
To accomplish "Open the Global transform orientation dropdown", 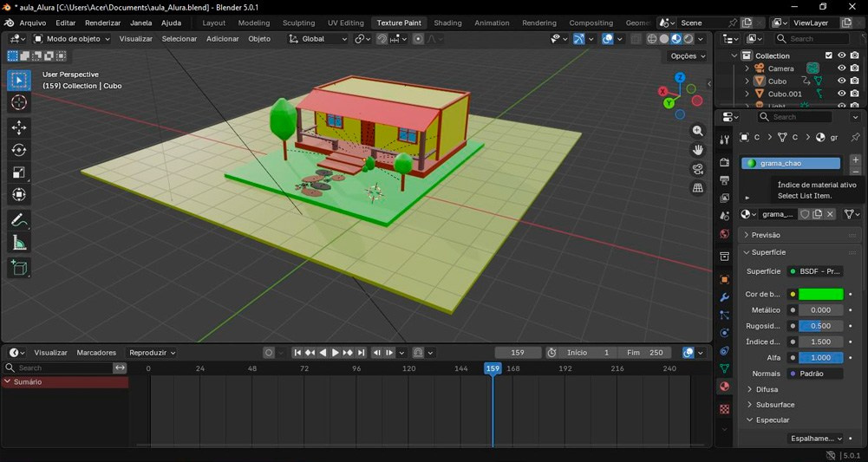I will 318,39.
